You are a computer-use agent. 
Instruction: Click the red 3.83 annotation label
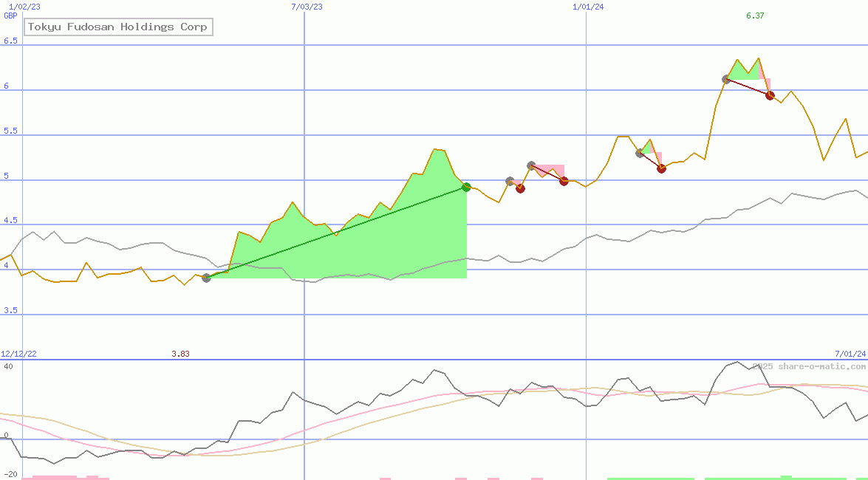pyautogui.click(x=180, y=354)
